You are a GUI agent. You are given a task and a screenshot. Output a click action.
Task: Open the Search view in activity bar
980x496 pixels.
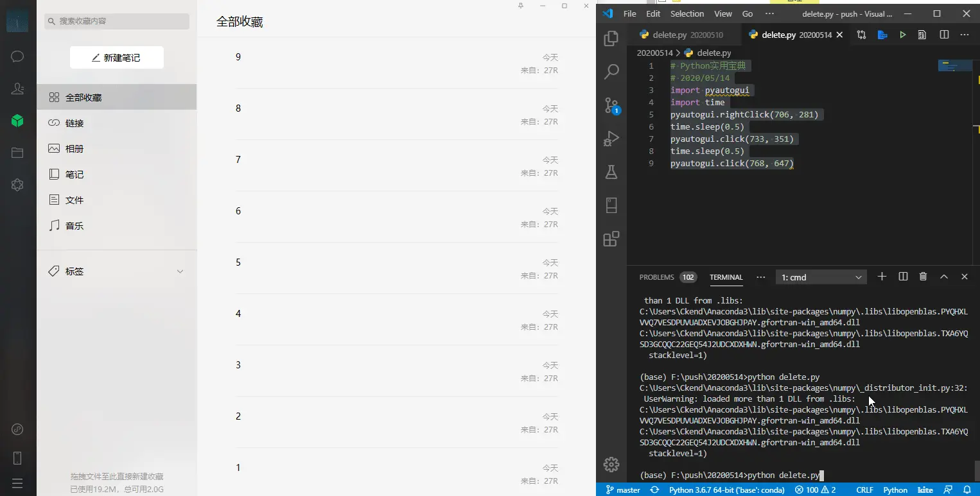click(x=611, y=71)
